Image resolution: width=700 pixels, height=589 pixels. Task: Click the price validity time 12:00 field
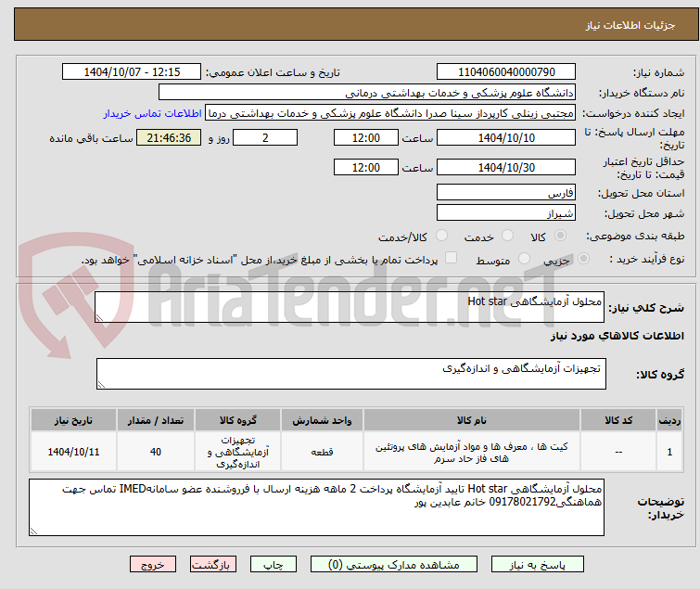pyautogui.click(x=365, y=167)
